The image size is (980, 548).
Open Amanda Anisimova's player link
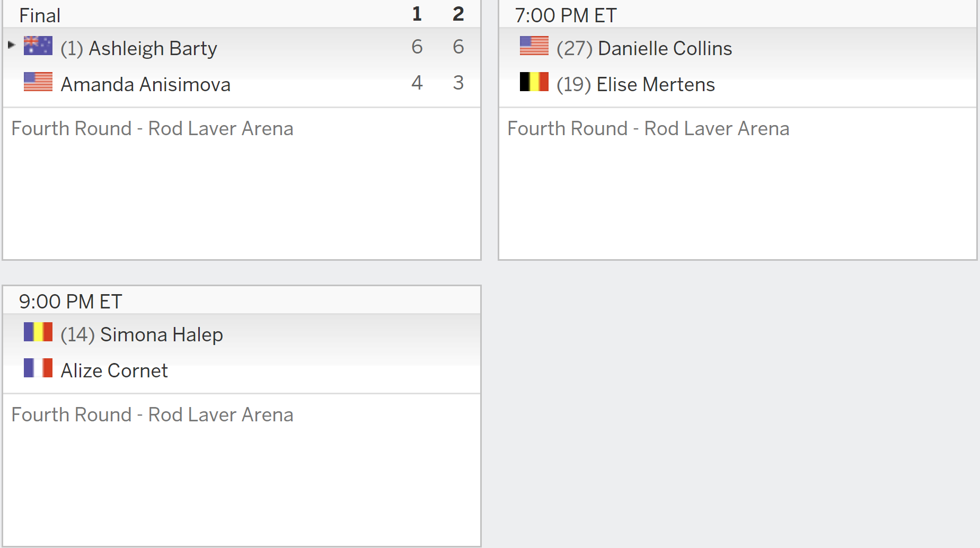pyautogui.click(x=146, y=84)
